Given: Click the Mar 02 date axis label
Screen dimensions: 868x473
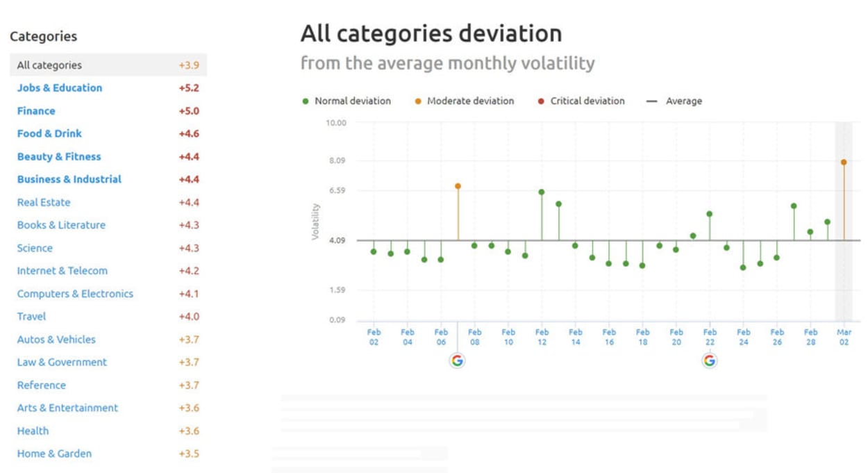Looking at the screenshot, I should (x=844, y=338).
